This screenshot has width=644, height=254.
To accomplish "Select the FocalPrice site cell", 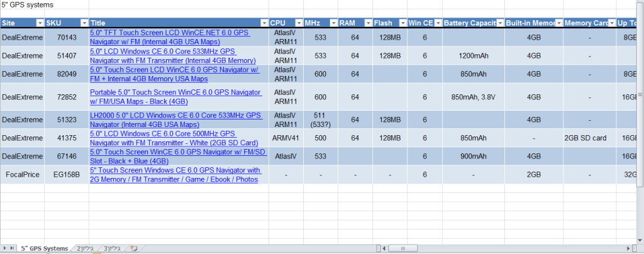I will click(x=23, y=175).
